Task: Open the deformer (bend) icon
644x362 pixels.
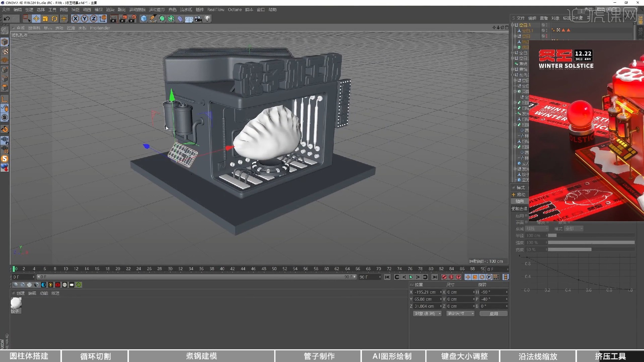Action: pyautogui.click(x=180, y=19)
